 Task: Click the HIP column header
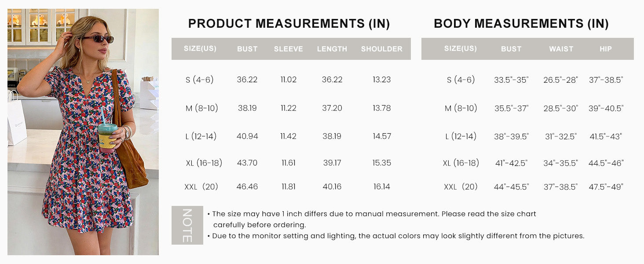tap(606, 49)
